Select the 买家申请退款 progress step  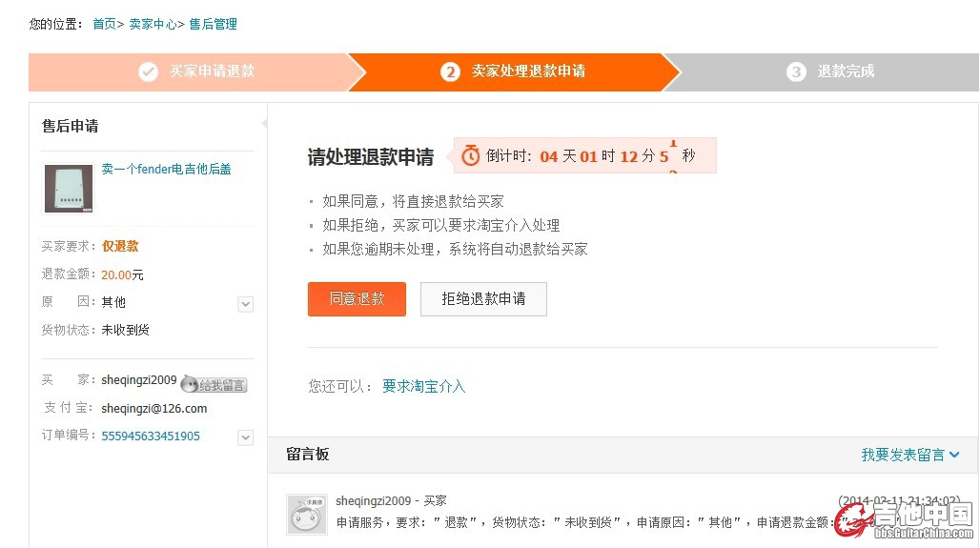click(x=212, y=71)
